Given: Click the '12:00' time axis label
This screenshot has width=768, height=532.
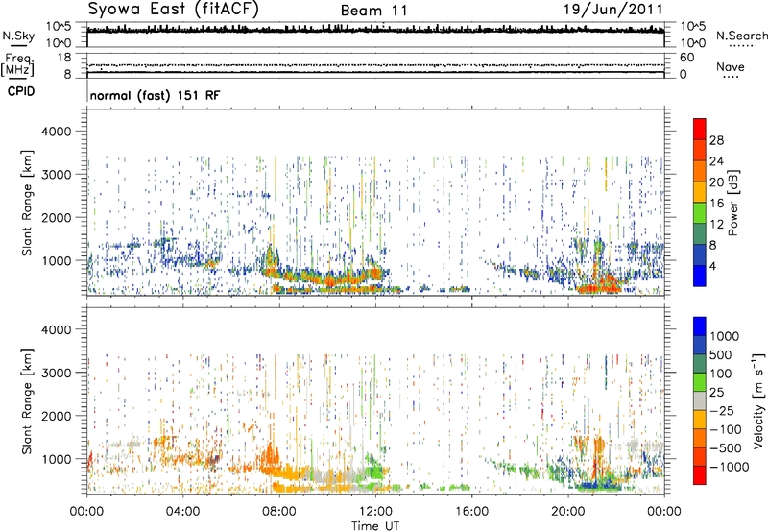Looking at the screenshot, I should pos(375,512).
